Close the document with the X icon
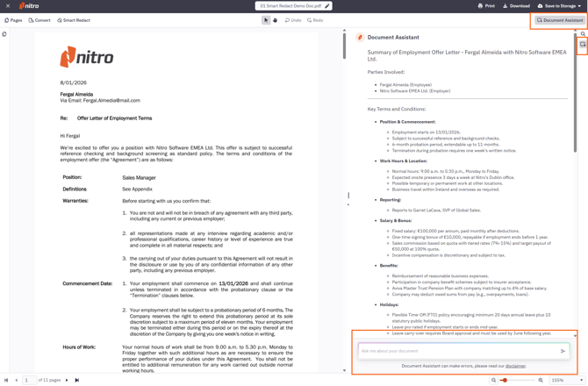This screenshot has width=588, height=386. pyautogui.click(x=8, y=6)
